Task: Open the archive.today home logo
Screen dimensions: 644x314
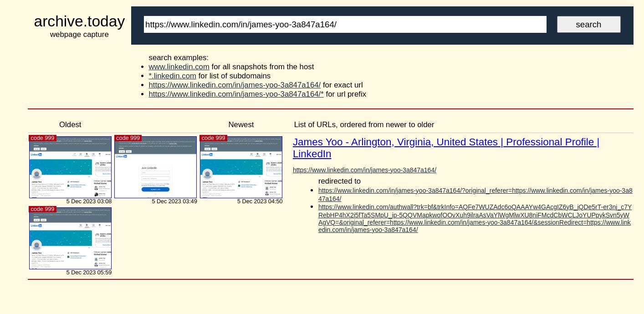Action: (79, 21)
